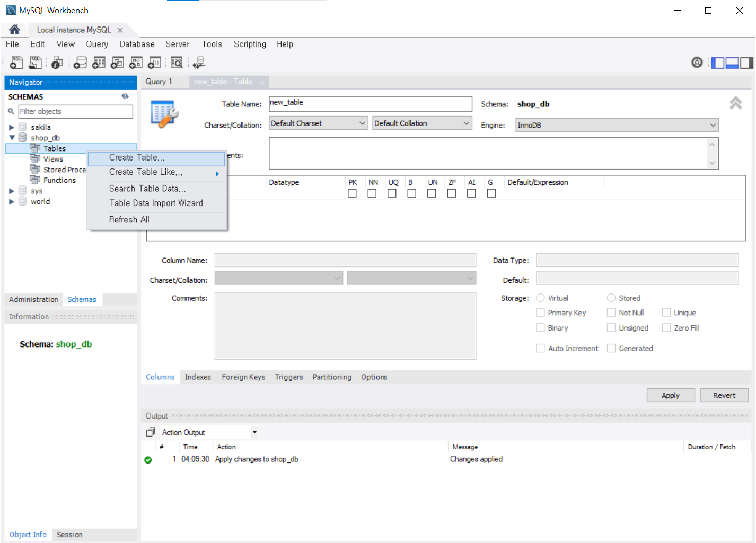The height and width of the screenshot is (543, 756).
Task: Click the Filter objects search field
Action: coord(75,111)
